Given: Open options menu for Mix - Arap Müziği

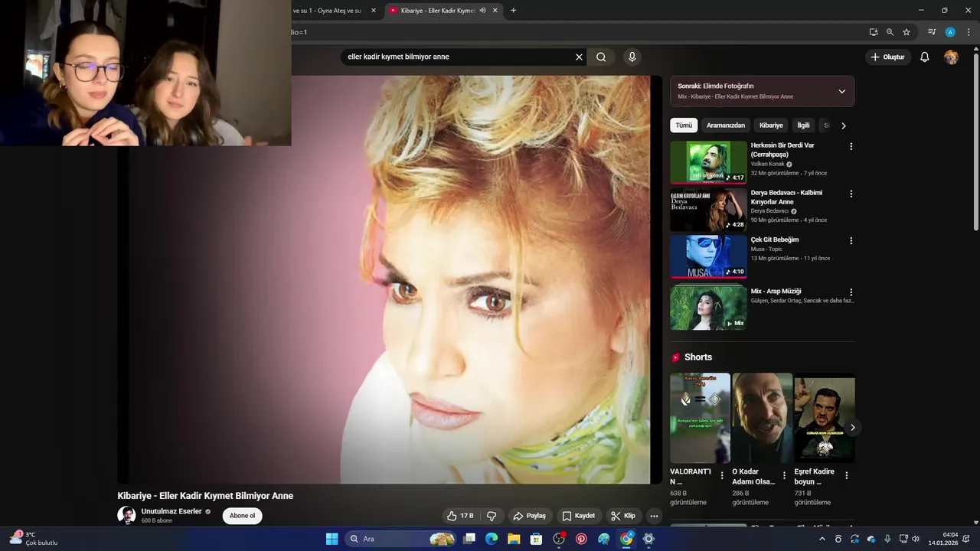Looking at the screenshot, I should pos(851,292).
